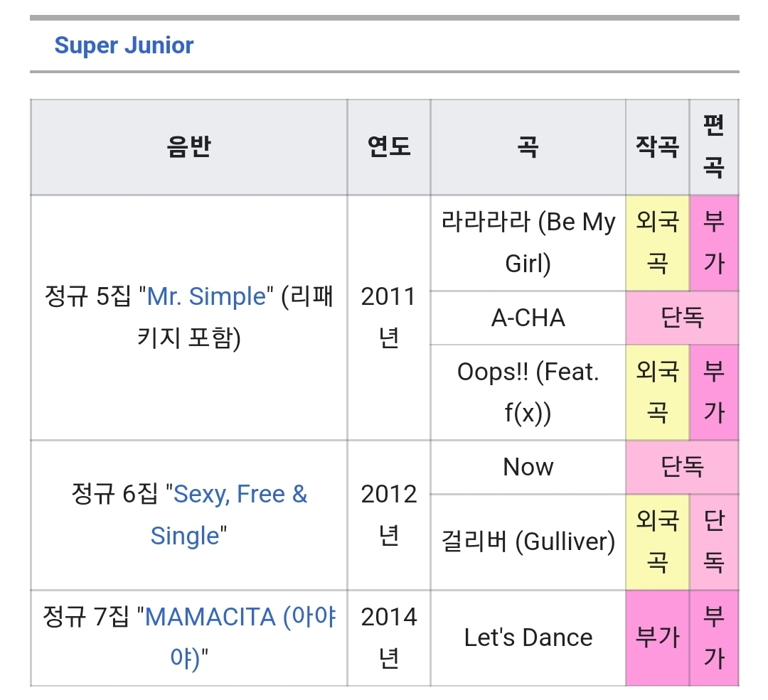The image size is (768, 700).
Task: Click the 연도 column header
Action: (x=389, y=148)
